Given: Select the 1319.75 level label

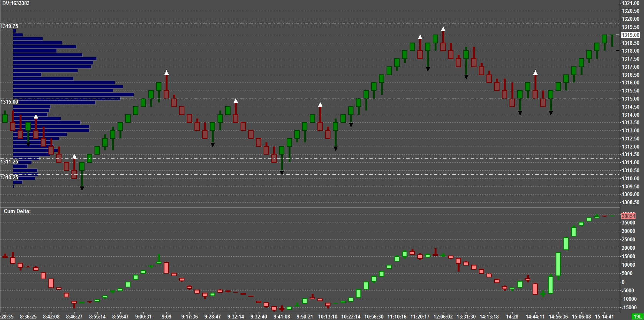Looking at the screenshot, I should tap(9, 26).
